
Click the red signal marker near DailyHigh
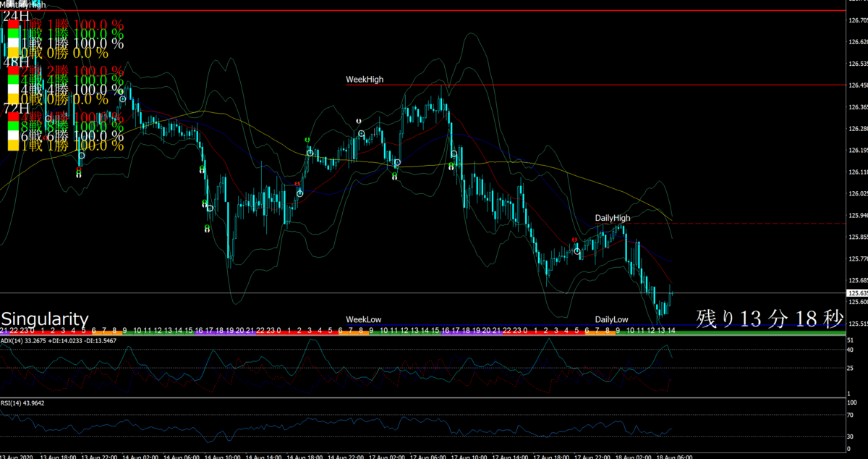point(574,239)
